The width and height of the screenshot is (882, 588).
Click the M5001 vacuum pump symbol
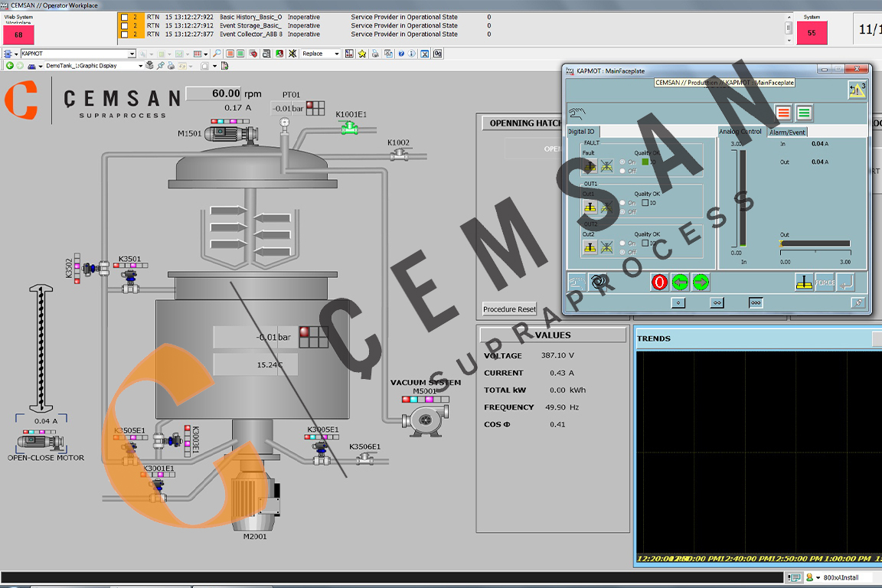[426, 420]
